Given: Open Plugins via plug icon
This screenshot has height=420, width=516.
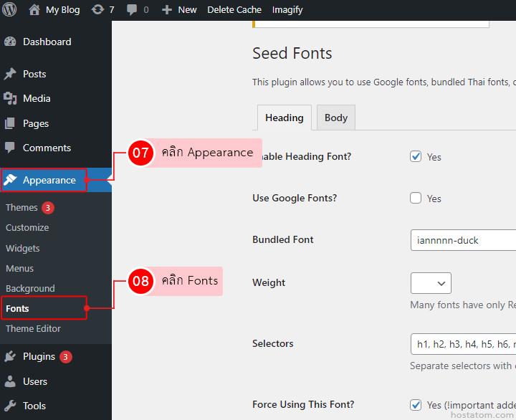Looking at the screenshot, I should tap(10, 356).
